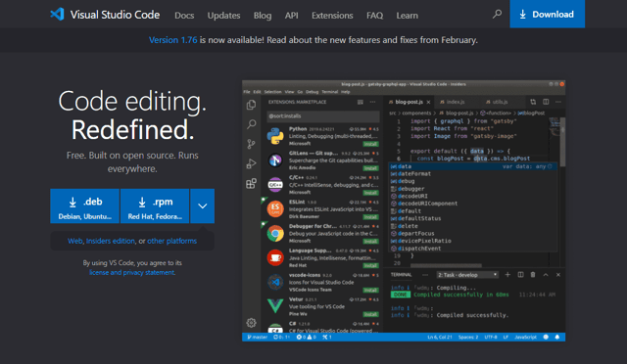Click 'UTF-8' encoding in status bar
Screen dimensions: 627x364
[491, 337]
